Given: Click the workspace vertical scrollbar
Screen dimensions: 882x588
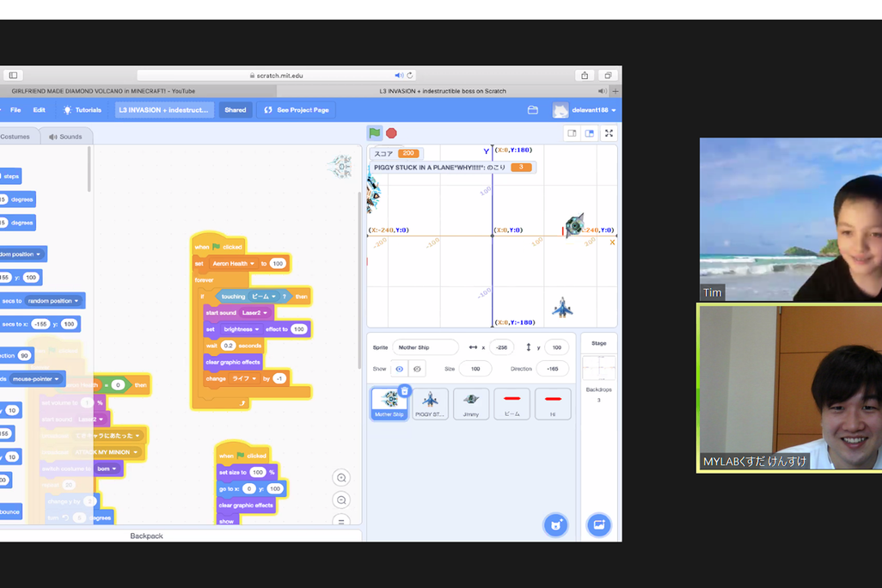Looking at the screenshot, I should [x=358, y=280].
